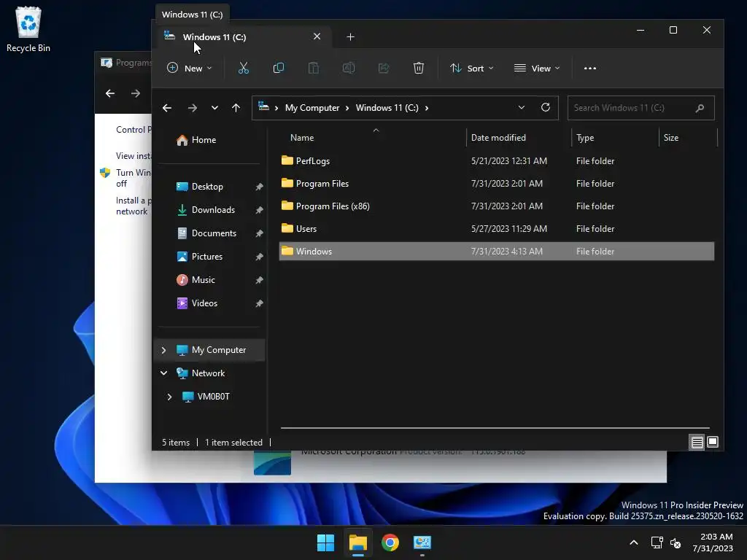Sort by Name column header
Viewport: 747px width, 560px height.
(x=302, y=138)
